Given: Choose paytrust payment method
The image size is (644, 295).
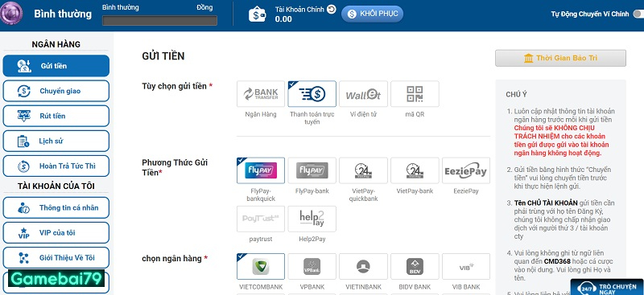Looking at the screenshot, I should (260, 219).
